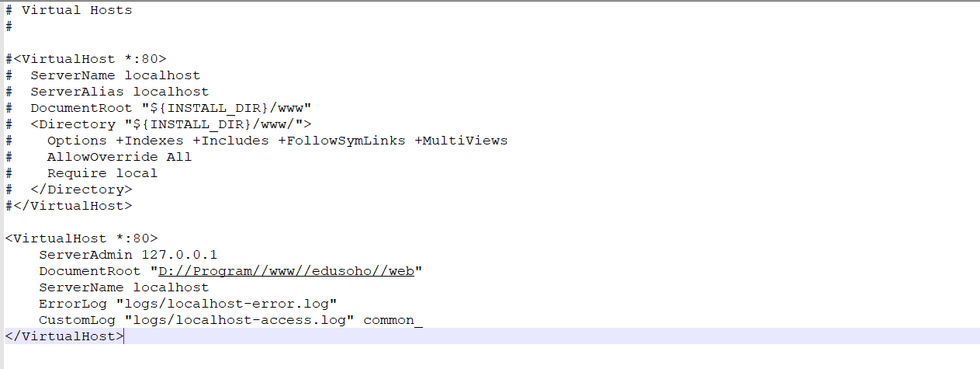980x369 pixels.
Task: Click the word common_ in CustomLog line
Action: click(x=393, y=320)
